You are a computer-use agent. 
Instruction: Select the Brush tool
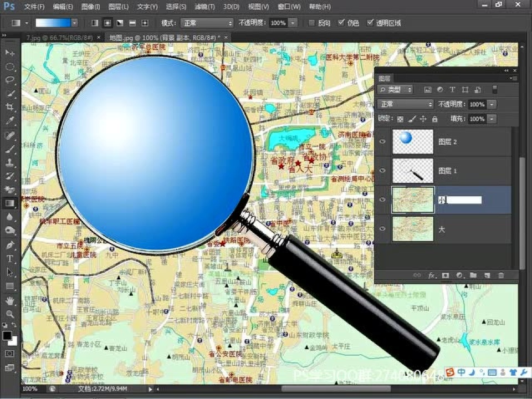10,149
